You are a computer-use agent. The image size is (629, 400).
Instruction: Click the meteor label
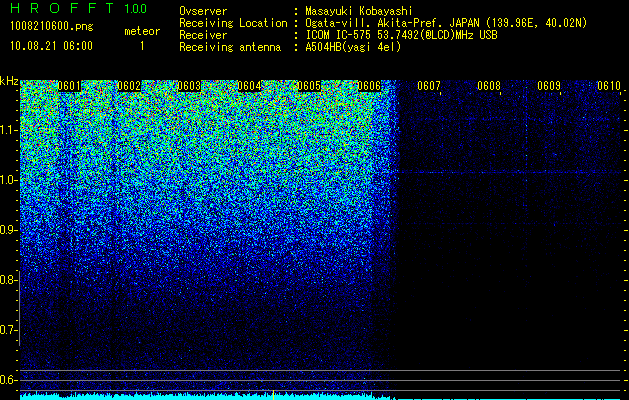coord(142,31)
